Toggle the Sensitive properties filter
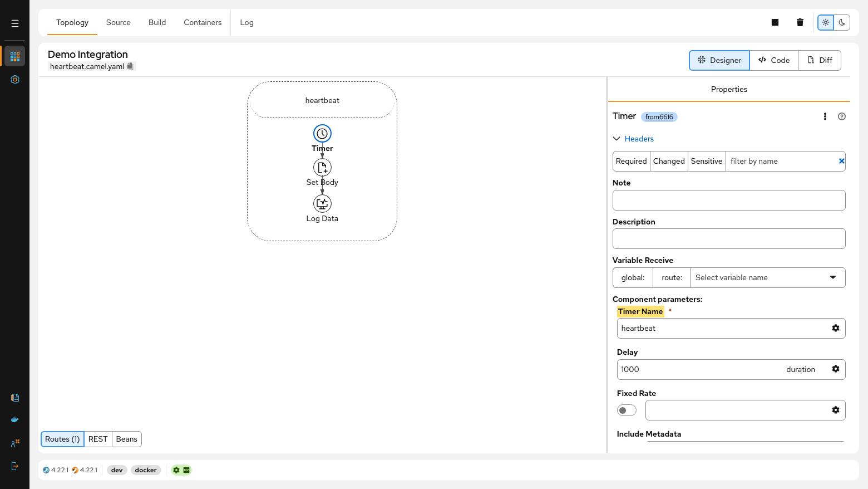 click(x=707, y=161)
